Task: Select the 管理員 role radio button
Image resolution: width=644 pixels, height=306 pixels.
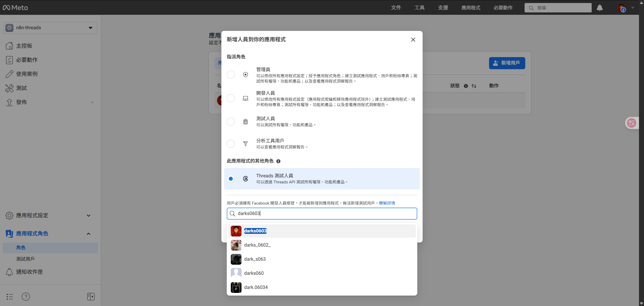Action: tap(231, 75)
